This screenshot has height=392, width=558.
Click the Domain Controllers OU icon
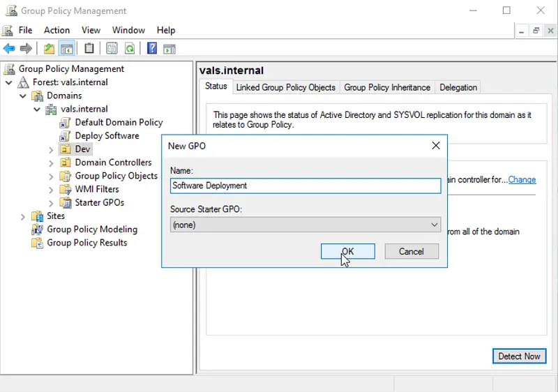pos(65,163)
